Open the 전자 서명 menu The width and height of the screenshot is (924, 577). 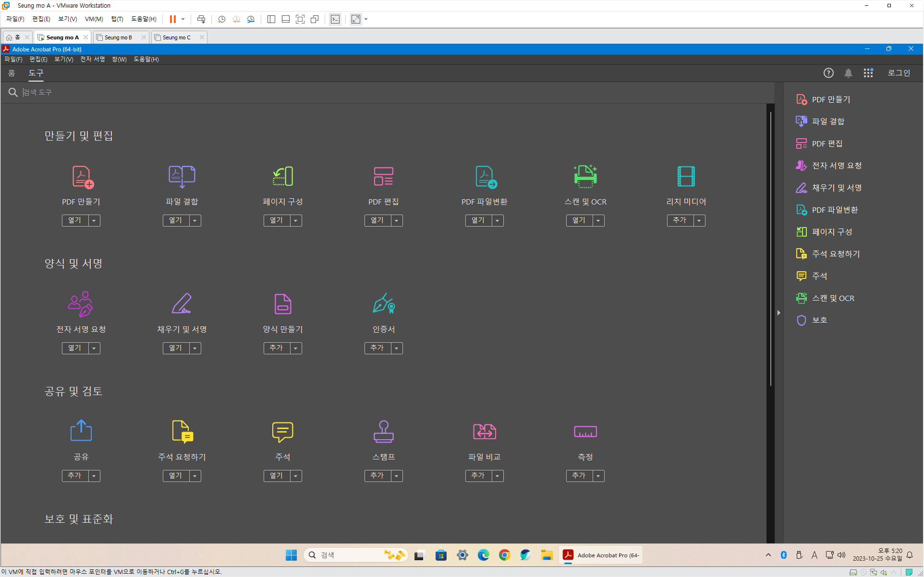[92, 60]
